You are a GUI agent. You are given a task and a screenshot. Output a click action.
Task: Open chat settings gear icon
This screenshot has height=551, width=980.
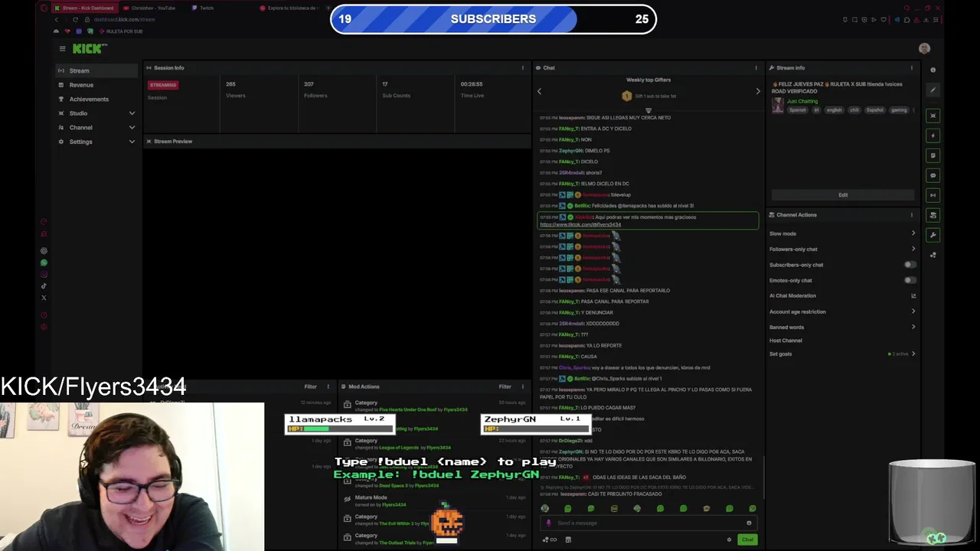[x=729, y=540]
